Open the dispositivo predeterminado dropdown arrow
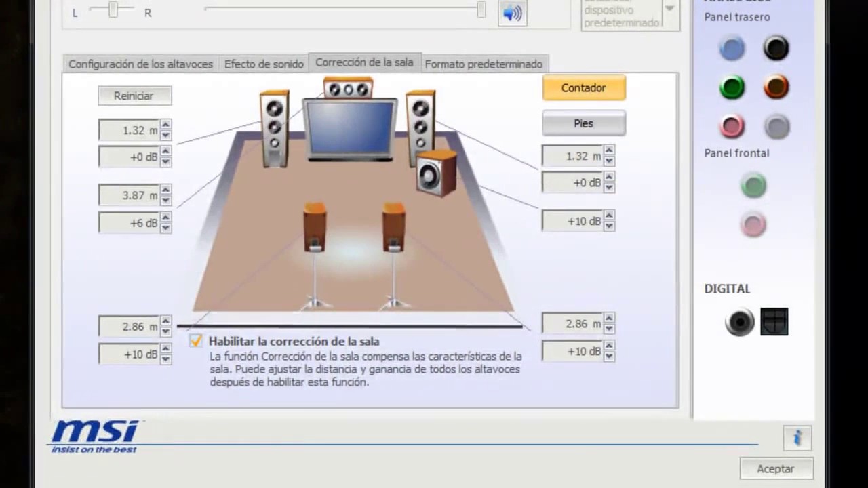This screenshot has width=868, height=488. pos(670,9)
